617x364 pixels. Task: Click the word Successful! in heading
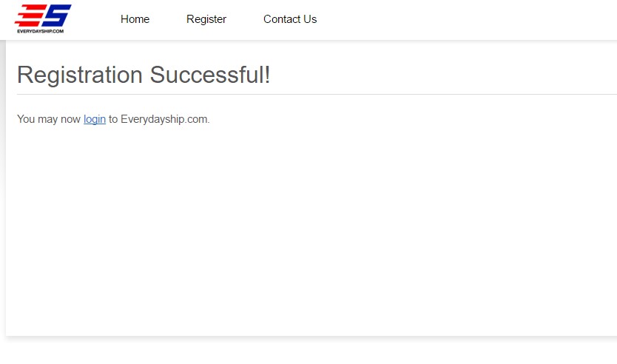(x=210, y=75)
